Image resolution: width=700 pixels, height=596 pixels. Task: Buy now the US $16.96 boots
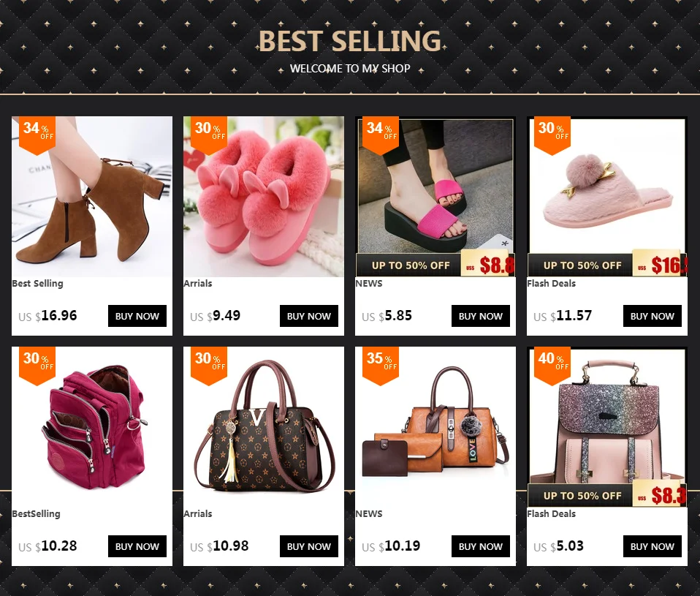tap(137, 316)
